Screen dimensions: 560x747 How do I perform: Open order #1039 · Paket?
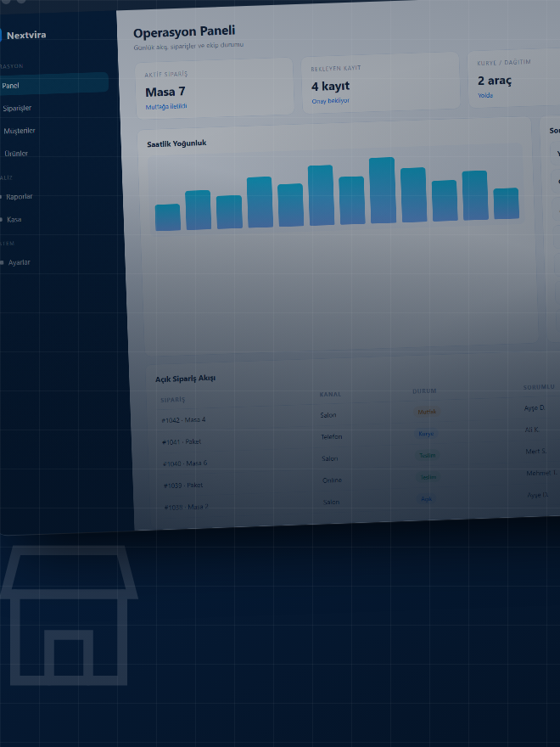[183, 485]
